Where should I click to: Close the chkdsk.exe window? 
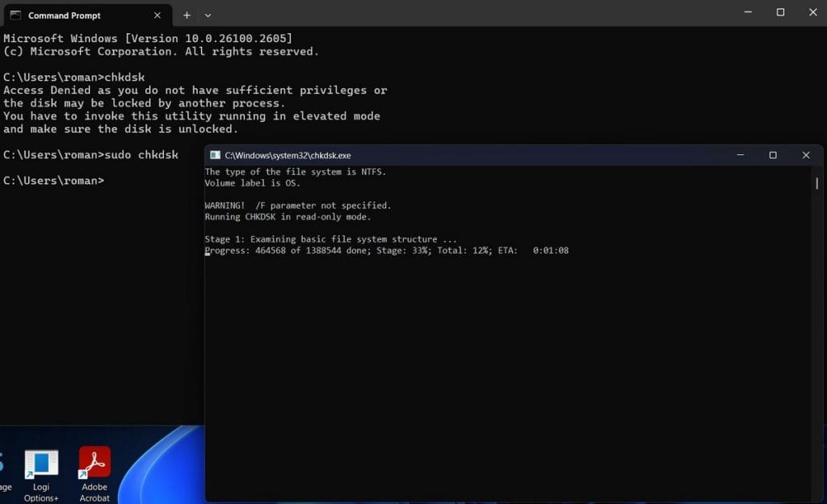click(806, 155)
